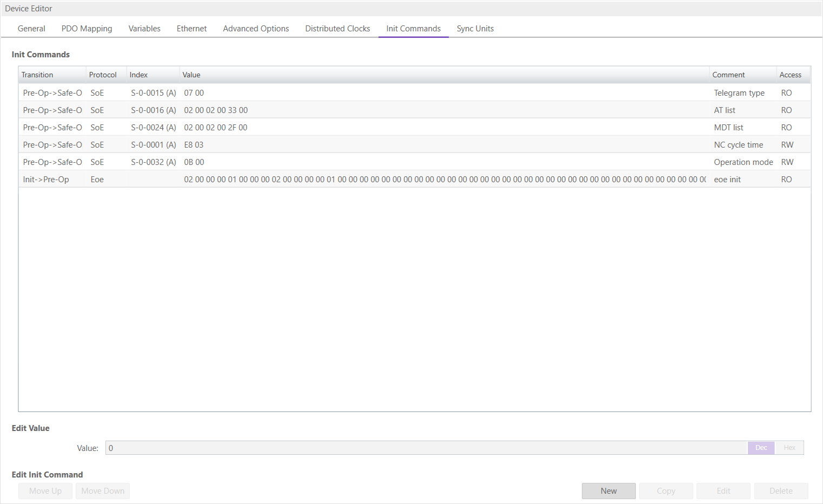This screenshot has height=504, width=823.
Task: Switch to the General tab
Action: (31, 29)
